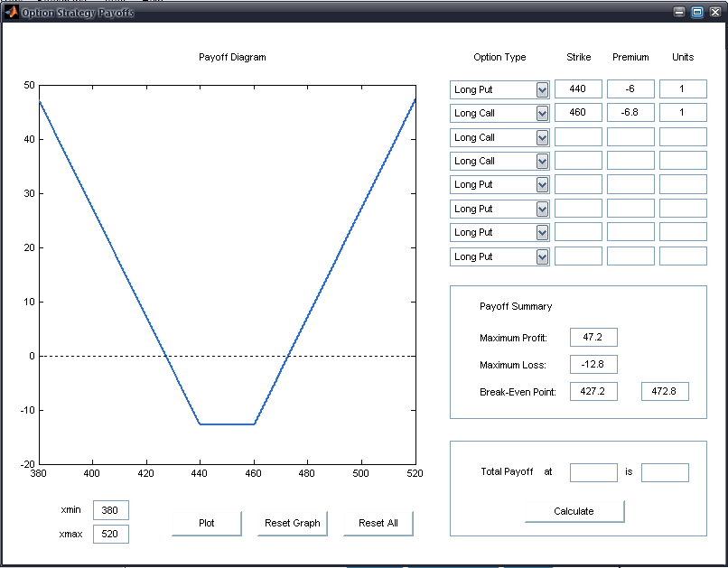This screenshot has height=568, width=728.
Task: Click the empty Premium field in the fourth row
Action: pyautogui.click(x=630, y=161)
